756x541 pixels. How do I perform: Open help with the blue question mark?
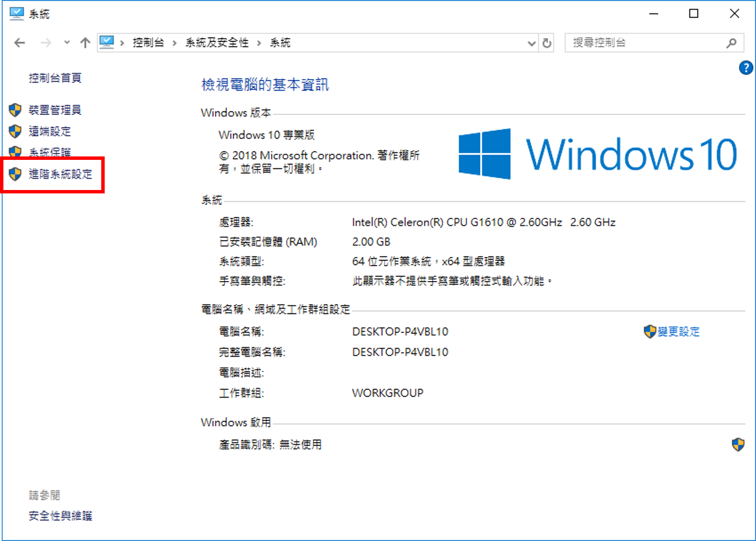[746, 68]
